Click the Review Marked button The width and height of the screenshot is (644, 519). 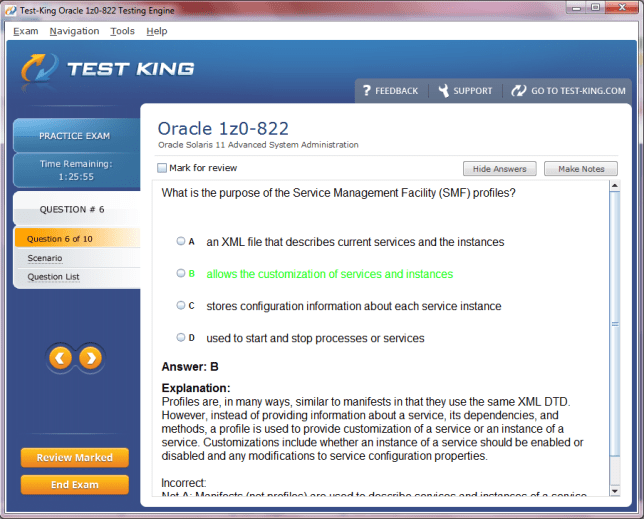click(x=75, y=457)
